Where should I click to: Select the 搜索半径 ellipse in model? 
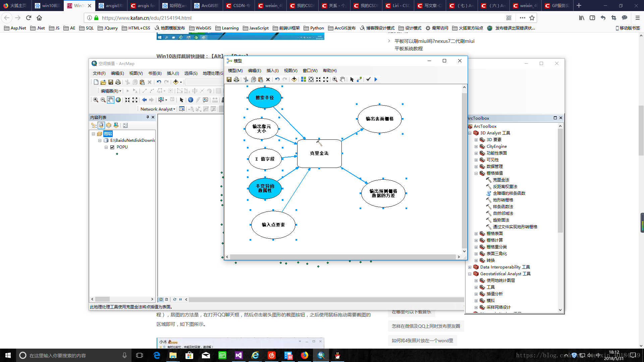click(x=265, y=98)
